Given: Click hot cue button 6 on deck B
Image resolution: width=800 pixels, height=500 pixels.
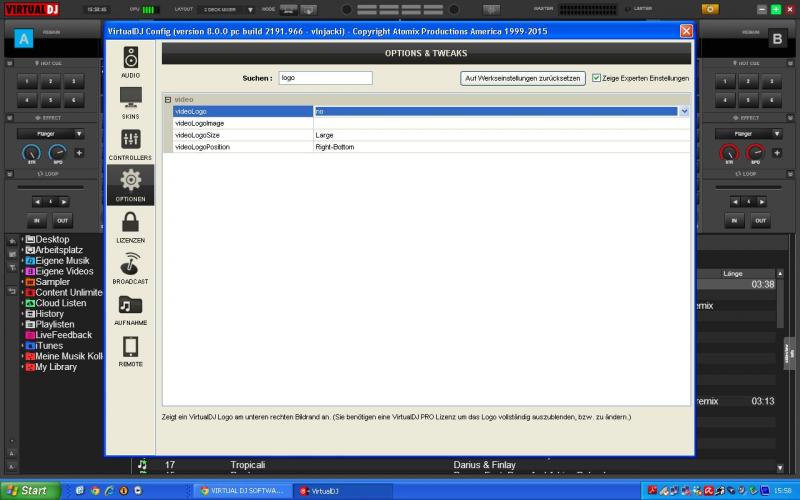Looking at the screenshot, I should pos(772,100).
